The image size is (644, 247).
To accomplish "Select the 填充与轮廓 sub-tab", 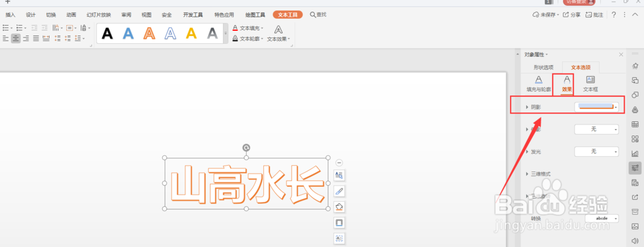I will pos(539,83).
